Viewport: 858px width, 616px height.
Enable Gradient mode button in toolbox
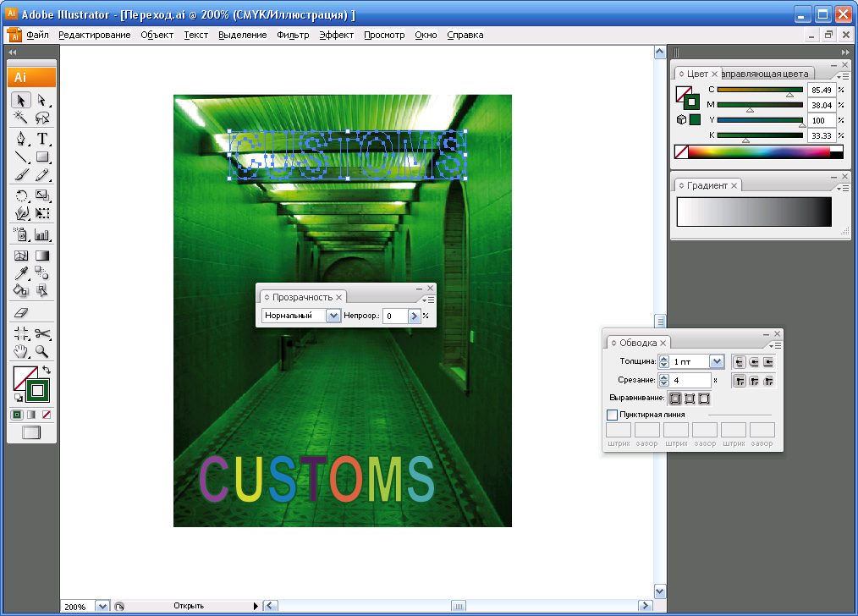[x=31, y=415]
